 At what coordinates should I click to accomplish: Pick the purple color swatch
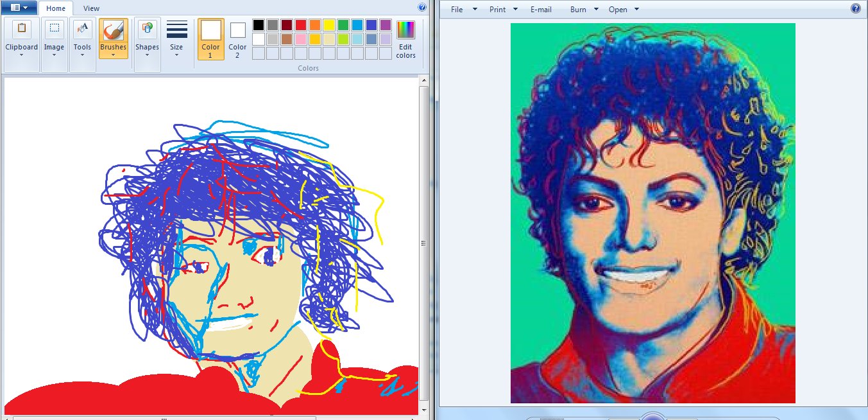tap(385, 25)
